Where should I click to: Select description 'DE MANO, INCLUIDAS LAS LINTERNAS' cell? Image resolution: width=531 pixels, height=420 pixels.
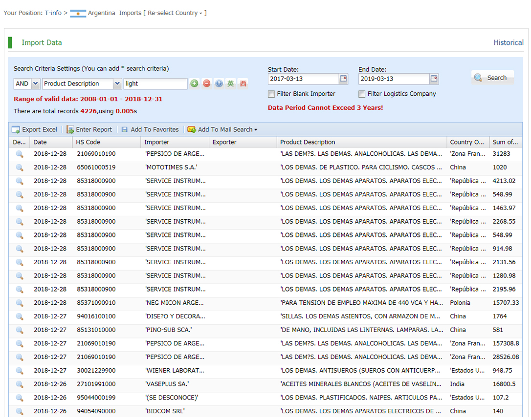click(362, 330)
